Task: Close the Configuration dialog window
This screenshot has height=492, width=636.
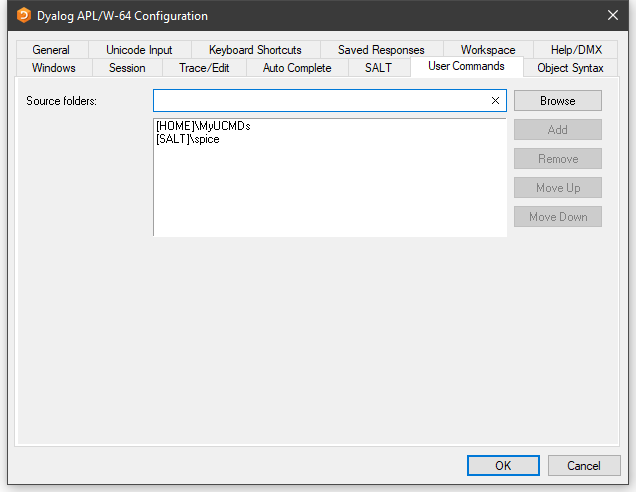Action: click(613, 16)
